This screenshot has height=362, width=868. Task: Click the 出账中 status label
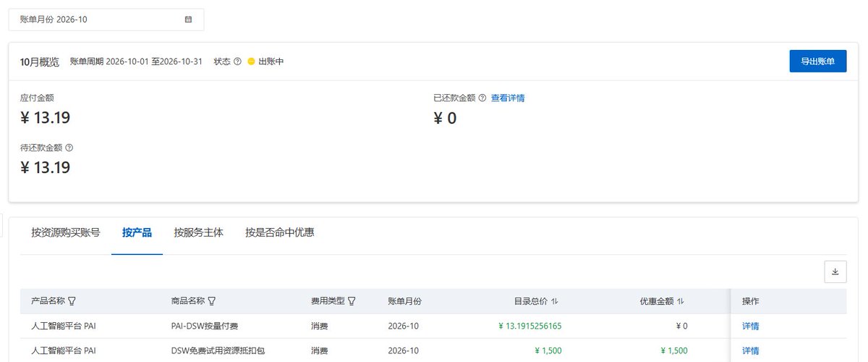pyautogui.click(x=271, y=62)
